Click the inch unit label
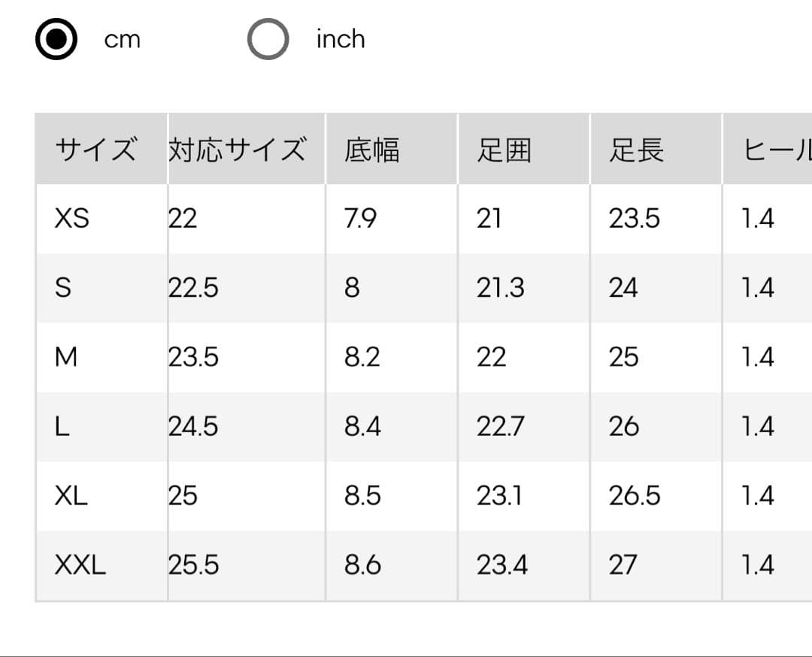Screen dimensions: 812x657 coord(341,39)
